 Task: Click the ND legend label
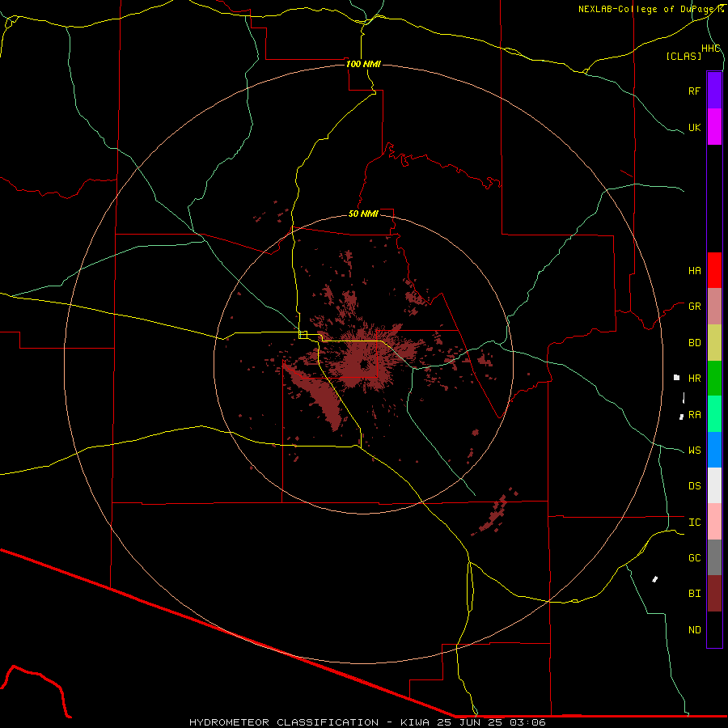(694, 630)
